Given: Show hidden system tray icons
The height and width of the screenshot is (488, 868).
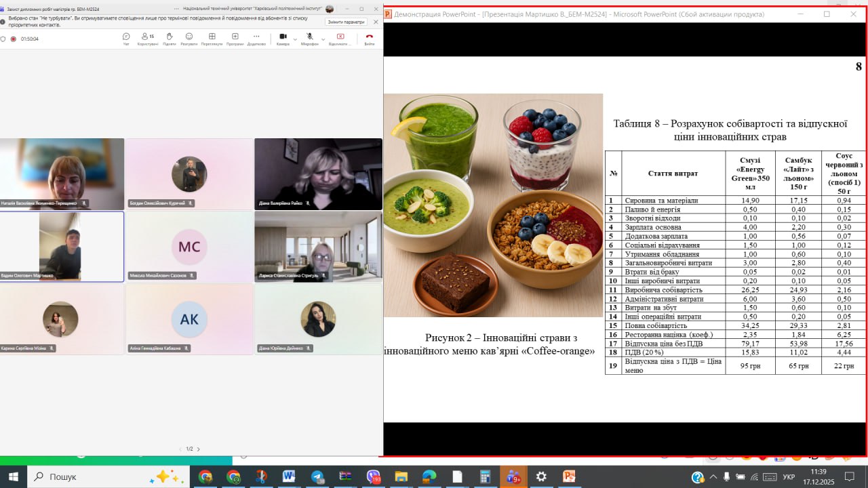Looking at the screenshot, I should click(x=712, y=477).
